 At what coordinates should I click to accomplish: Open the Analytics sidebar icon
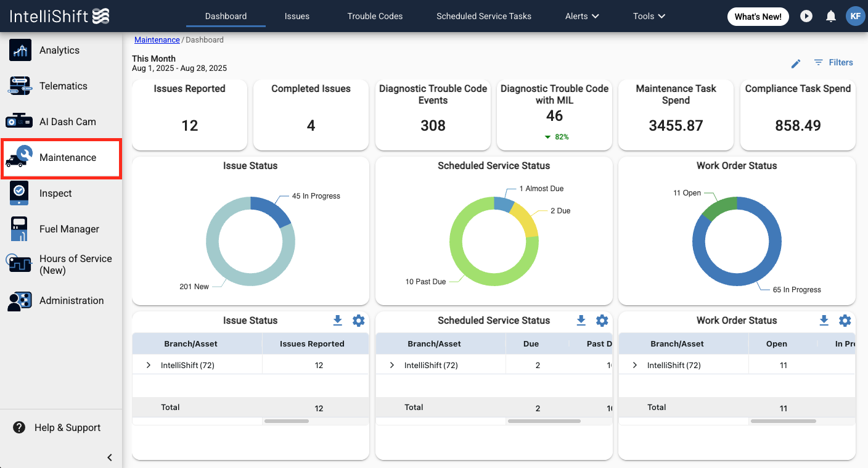(20, 50)
